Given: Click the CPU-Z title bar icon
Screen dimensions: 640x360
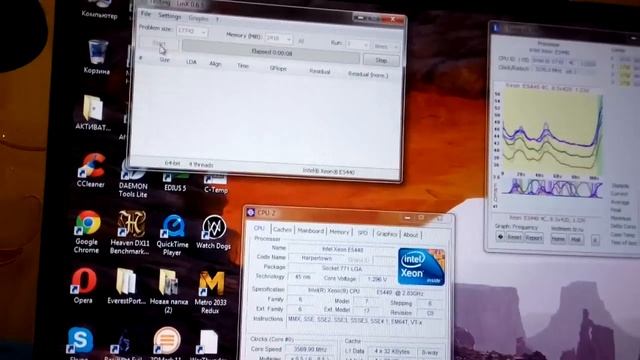Looking at the screenshot, I should (251, 212).
